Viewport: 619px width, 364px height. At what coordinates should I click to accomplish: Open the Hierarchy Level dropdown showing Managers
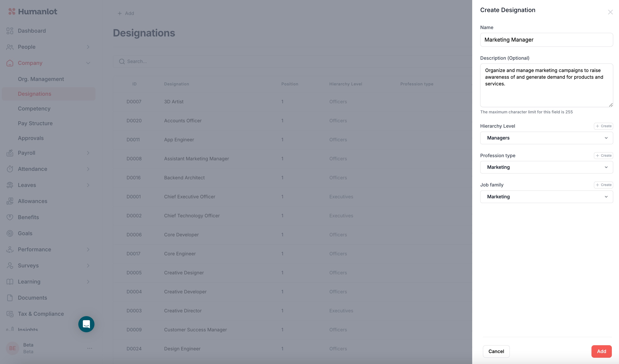coord(546,138)
